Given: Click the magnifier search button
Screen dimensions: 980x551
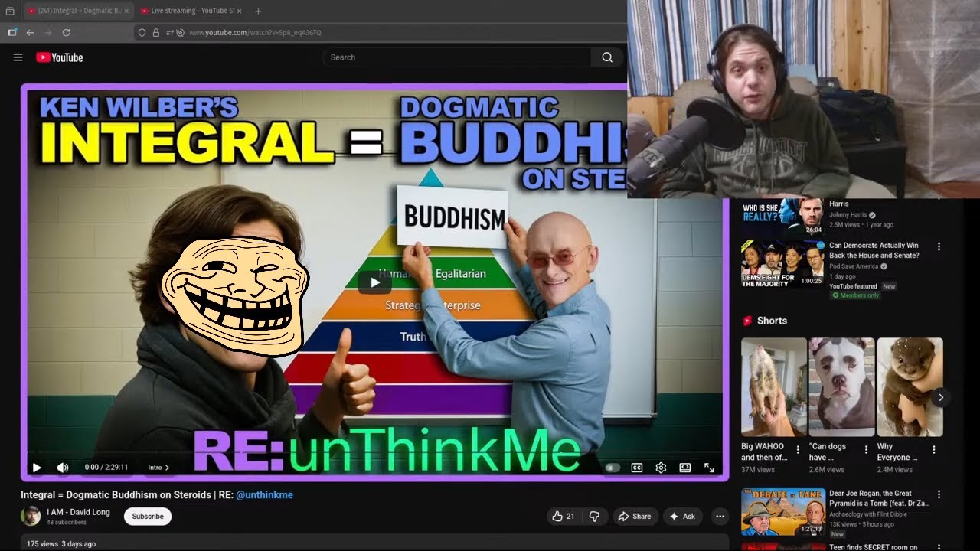Looking at the screenshot, I should coord(607,57).
